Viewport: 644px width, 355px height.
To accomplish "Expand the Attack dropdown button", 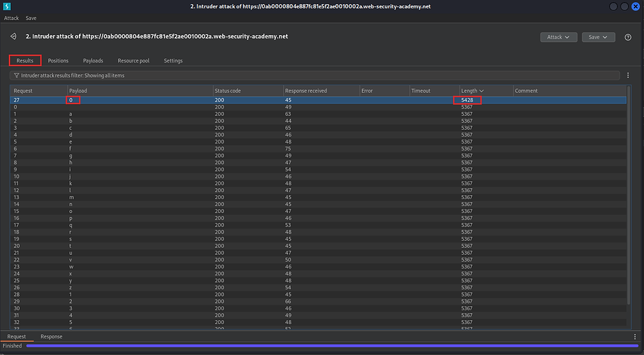I will [558, 37].
